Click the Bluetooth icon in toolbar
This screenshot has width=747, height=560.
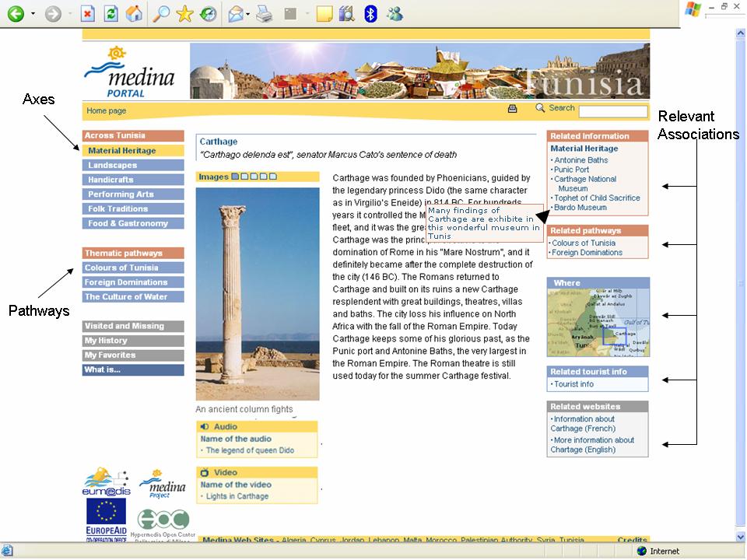(370, 14)
